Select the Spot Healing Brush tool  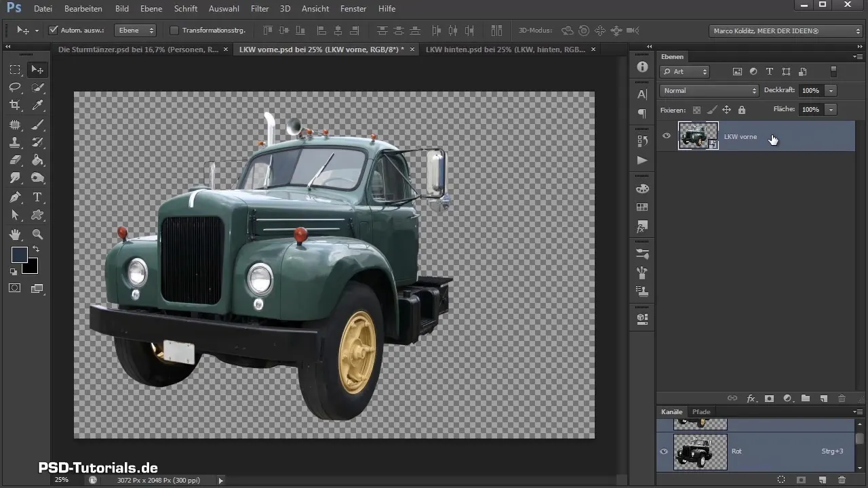pyautogui.click(x=15, y=125)
